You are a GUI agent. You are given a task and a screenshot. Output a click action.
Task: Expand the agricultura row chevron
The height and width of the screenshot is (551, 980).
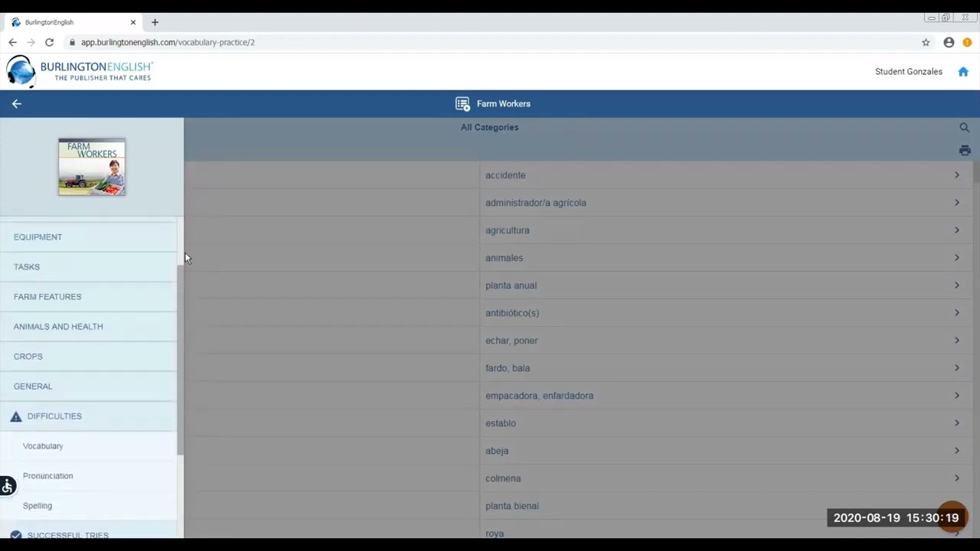click(956, 230)
